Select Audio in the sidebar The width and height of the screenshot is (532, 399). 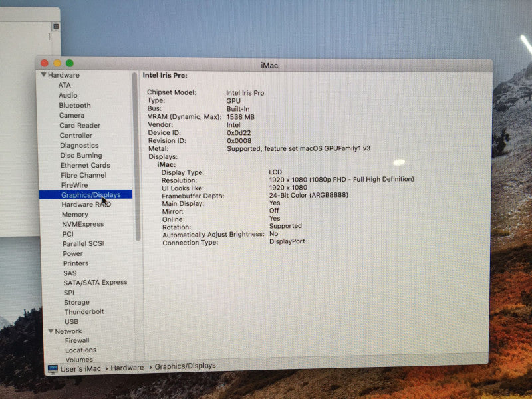pyautogui.click(x=68, y=95)
